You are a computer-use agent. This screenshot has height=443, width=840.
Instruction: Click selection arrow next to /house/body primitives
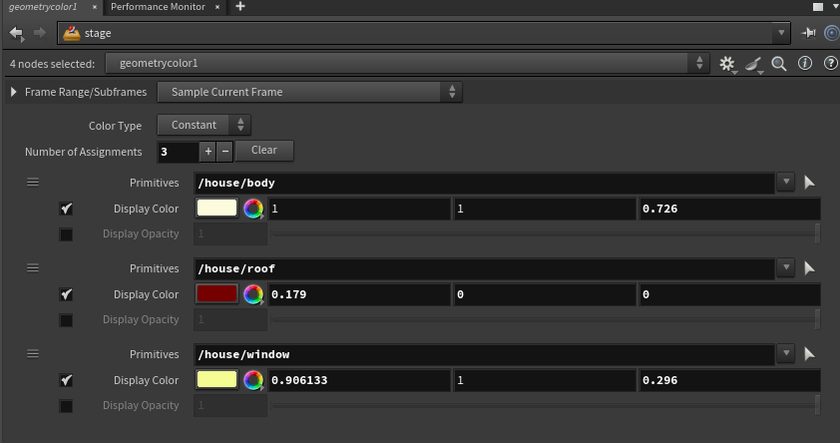tap(810, 183)
